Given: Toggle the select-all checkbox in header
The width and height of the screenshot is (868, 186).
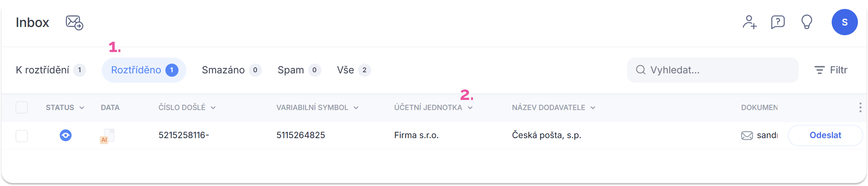Looking at the screenshot, I should coord(22,108).
